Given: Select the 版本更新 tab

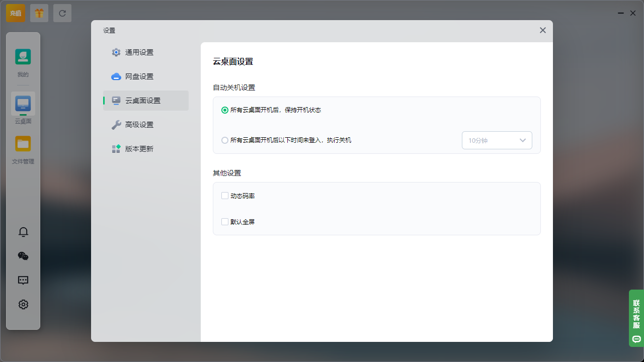Looking at the screenshot, I should [x=146, y=149].
